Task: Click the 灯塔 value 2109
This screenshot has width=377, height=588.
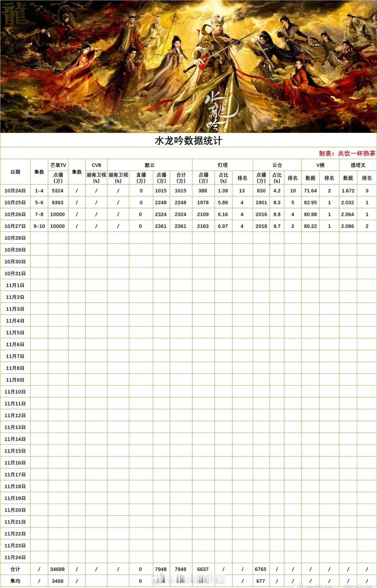Action: point(203,214)
